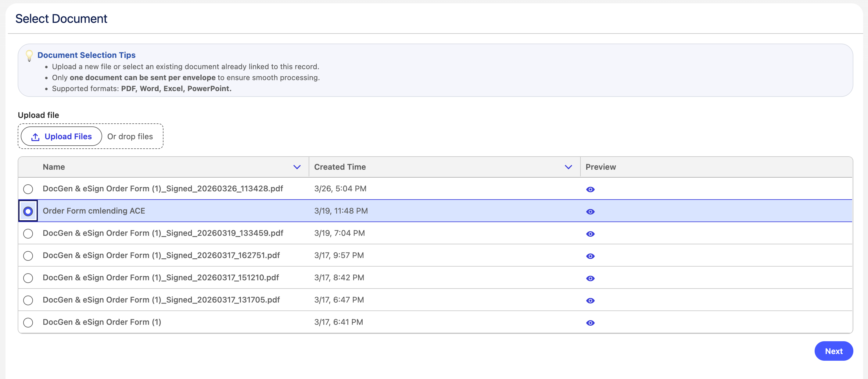Preview Order Form cmlending ACE document
This screenshot has width=868, height=379.
590,211
